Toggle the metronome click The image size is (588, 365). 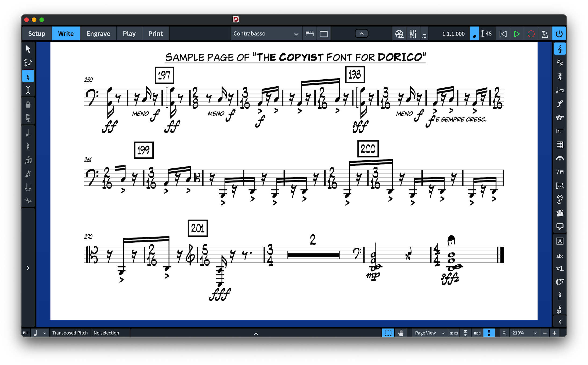(545, 34)
